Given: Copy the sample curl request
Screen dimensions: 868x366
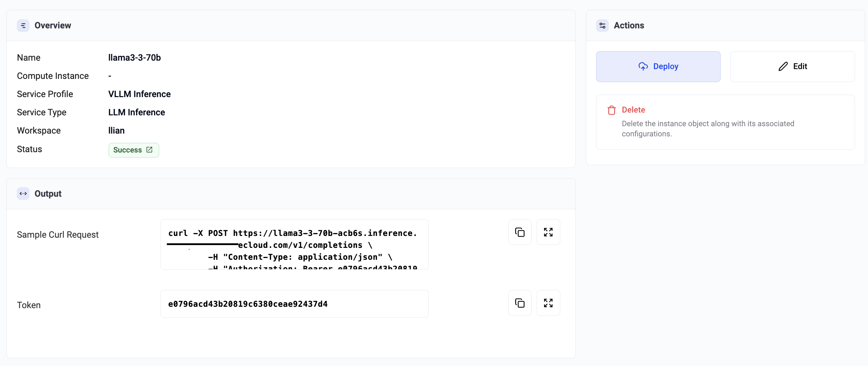Looking at the screenshot, I should click(520, 232).
